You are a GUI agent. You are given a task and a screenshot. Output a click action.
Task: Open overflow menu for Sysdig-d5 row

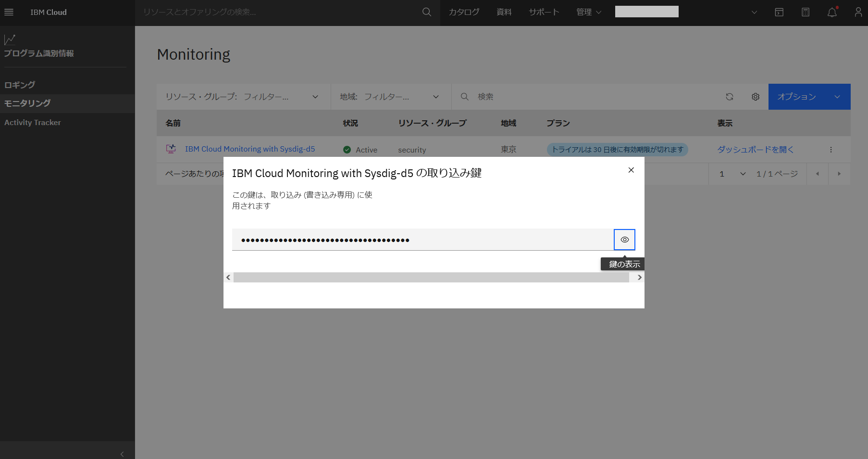[831, 150]
